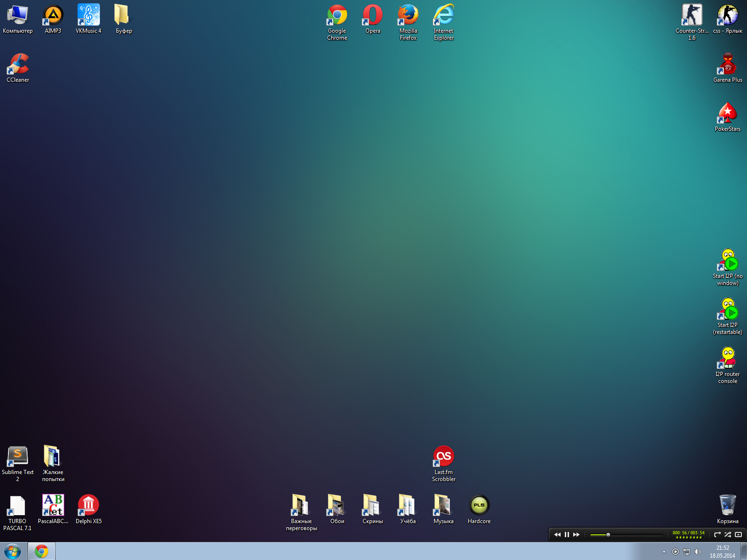Image resolution: width=747 pixels, height=560 pixels.
Task: Select the Музыка folder shortcut
Action: coord(443,509)
